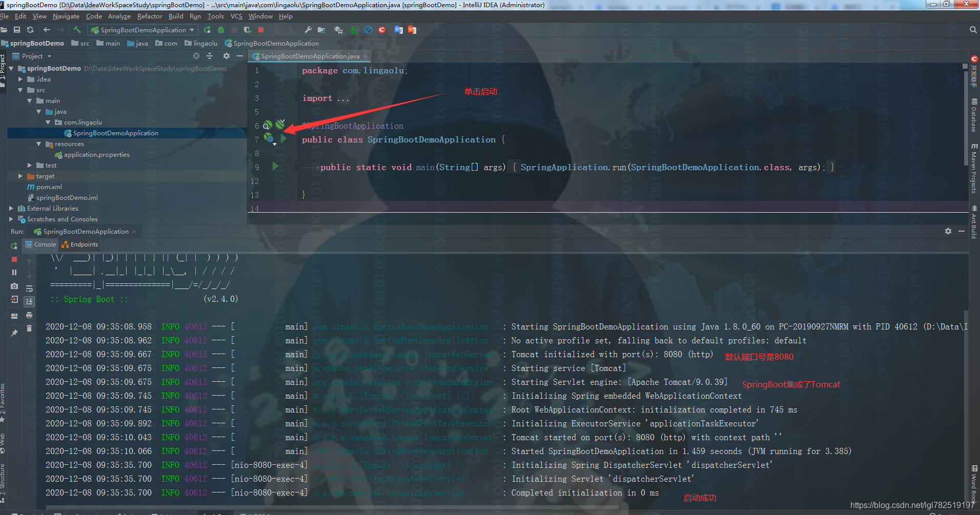Click the Synchronize refresh icon in toolbar

coord(30,30)
